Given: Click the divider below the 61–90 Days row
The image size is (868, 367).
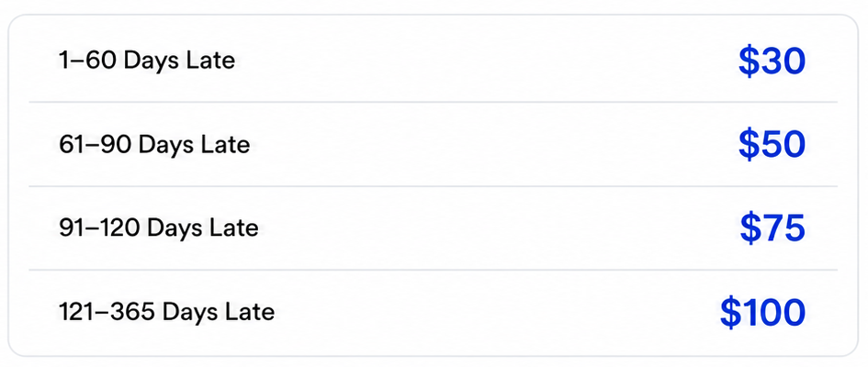Looking at the screenshot, I should [x=433, y=186].
